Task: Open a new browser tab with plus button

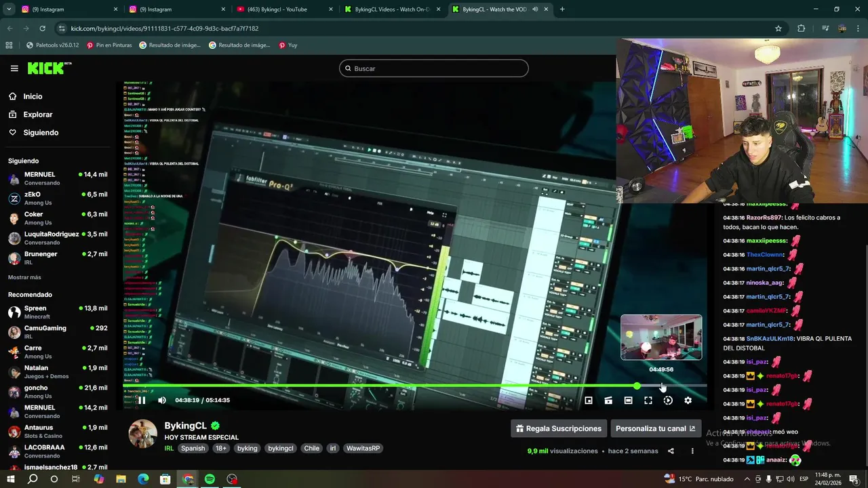Action: click(562, 9)
